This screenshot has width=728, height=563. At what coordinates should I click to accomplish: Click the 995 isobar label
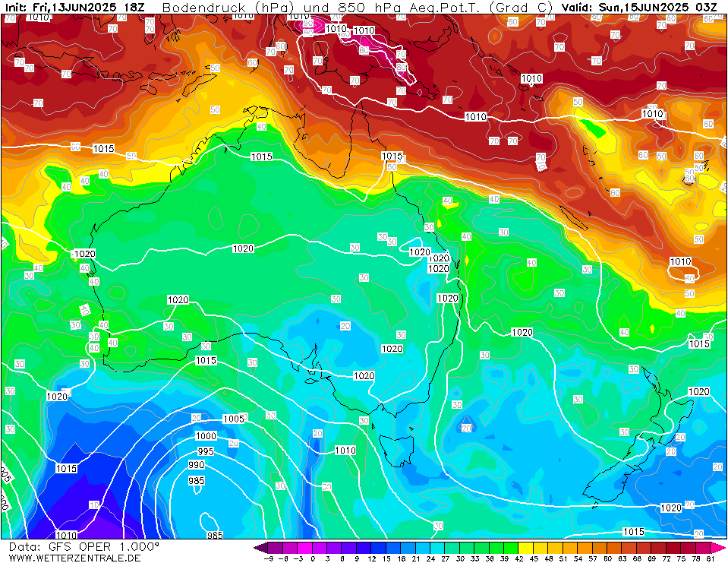point(206,451)
